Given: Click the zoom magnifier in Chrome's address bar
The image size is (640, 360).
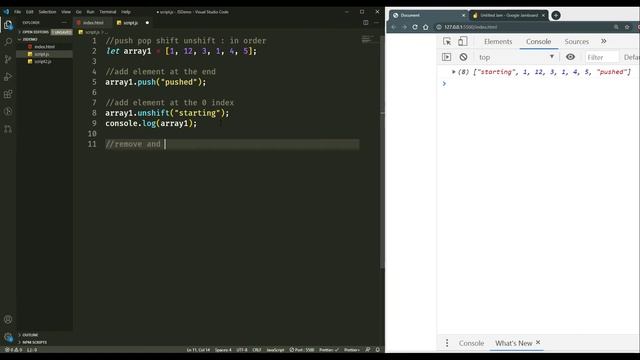Looking at the screenshot, I should (616, 27).
